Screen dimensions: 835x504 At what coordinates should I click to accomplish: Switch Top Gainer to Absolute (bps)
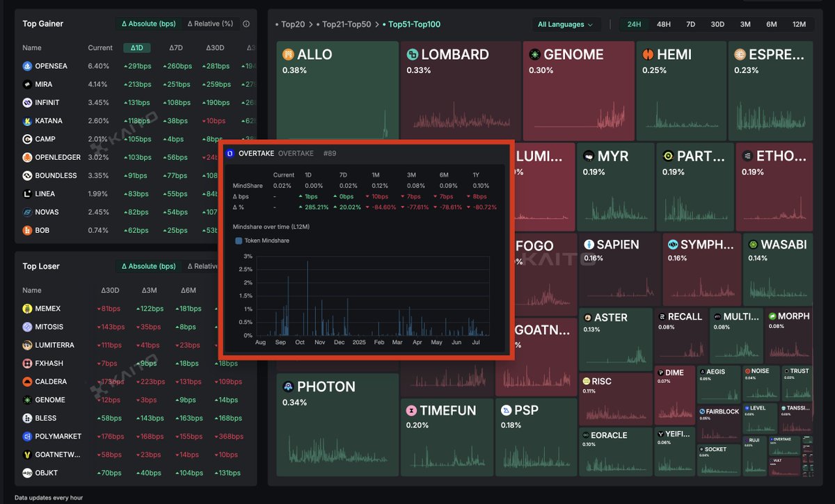click(x=149, y=24)
